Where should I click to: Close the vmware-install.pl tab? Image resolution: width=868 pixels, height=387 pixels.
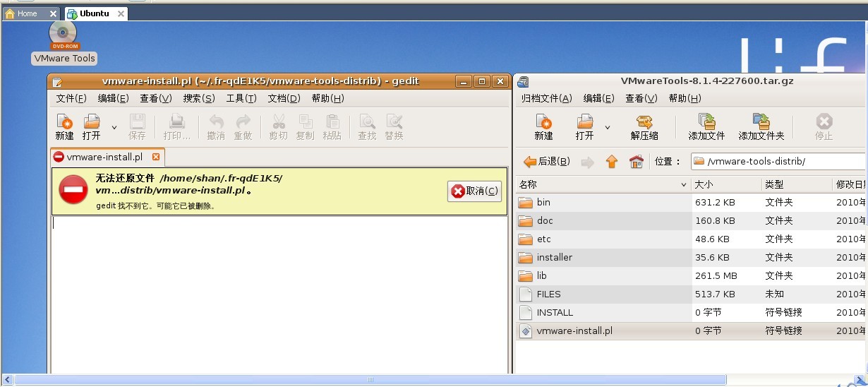tap(156, 157)
